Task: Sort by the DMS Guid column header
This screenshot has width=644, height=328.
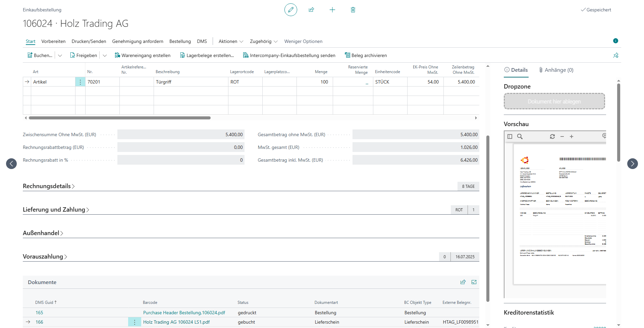Action: point(46,303)
